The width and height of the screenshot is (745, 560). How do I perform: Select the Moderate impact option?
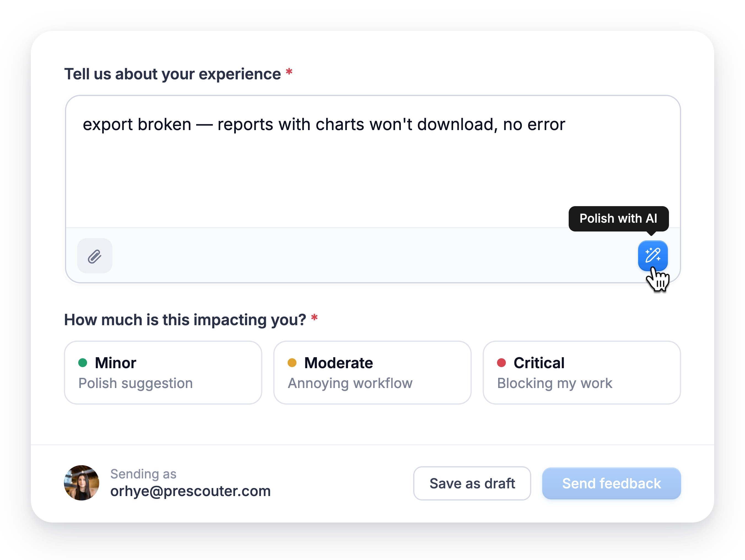click(372, 372)
